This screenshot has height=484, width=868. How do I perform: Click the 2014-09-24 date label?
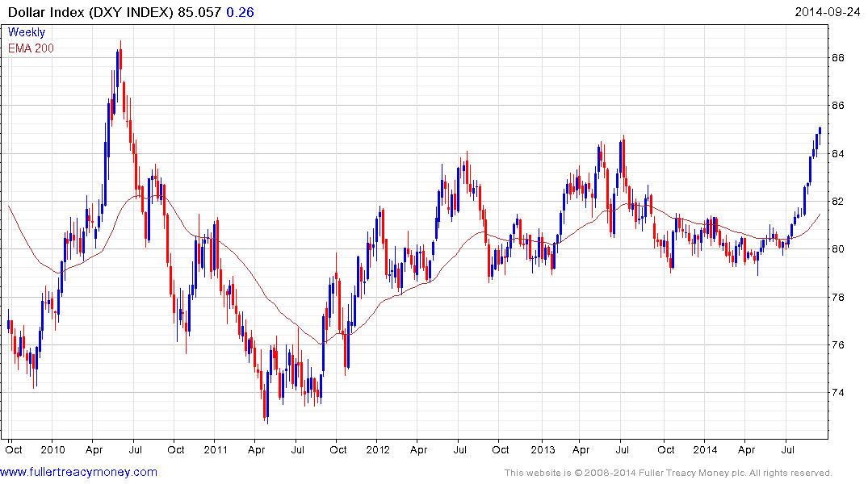tap(827, 11)
